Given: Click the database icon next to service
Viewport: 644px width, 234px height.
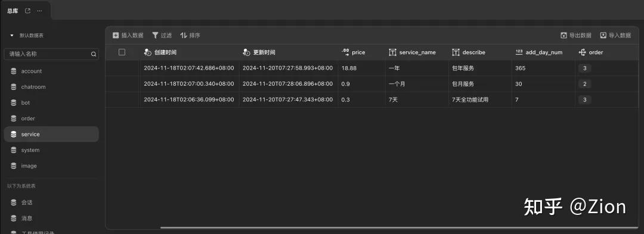Looking at the screenshot, I should [14, 135].
